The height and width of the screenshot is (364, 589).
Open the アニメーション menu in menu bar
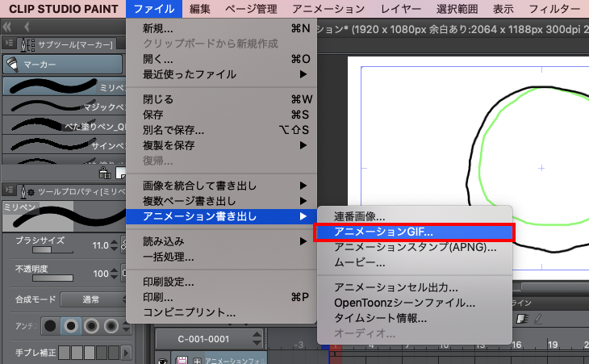coord(328,9)
